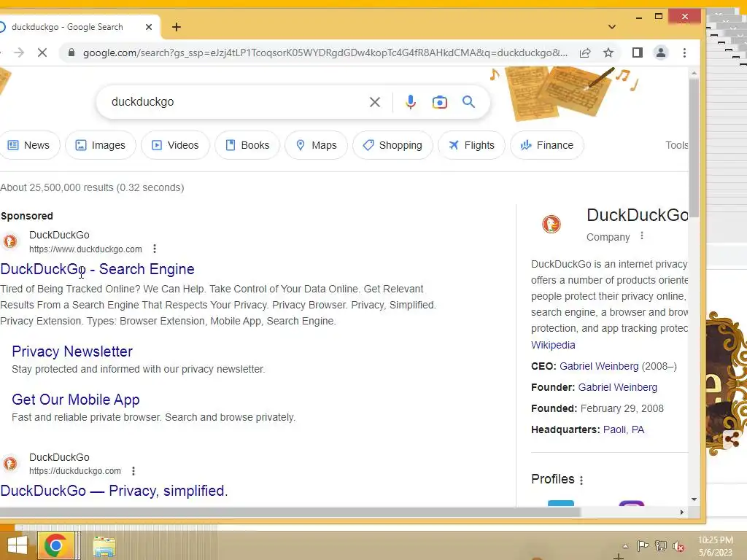Click the muted volume tray icon

(x=678, y=546)
